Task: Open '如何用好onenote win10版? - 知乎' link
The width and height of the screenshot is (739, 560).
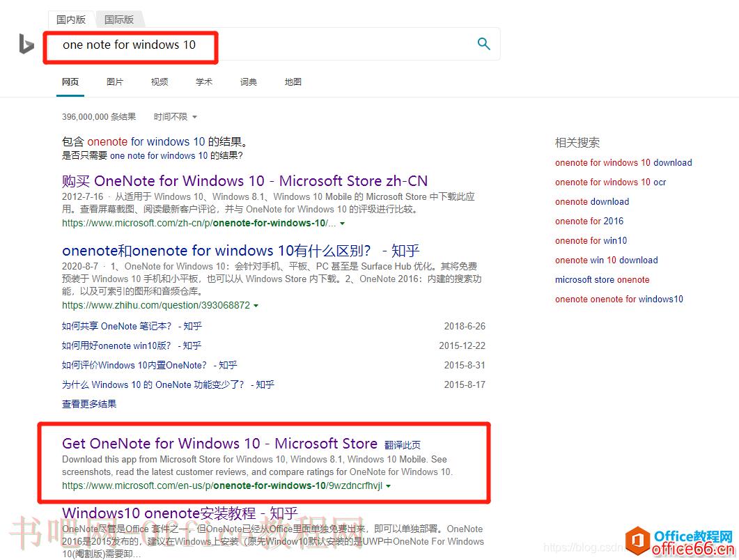Action: 132,345
